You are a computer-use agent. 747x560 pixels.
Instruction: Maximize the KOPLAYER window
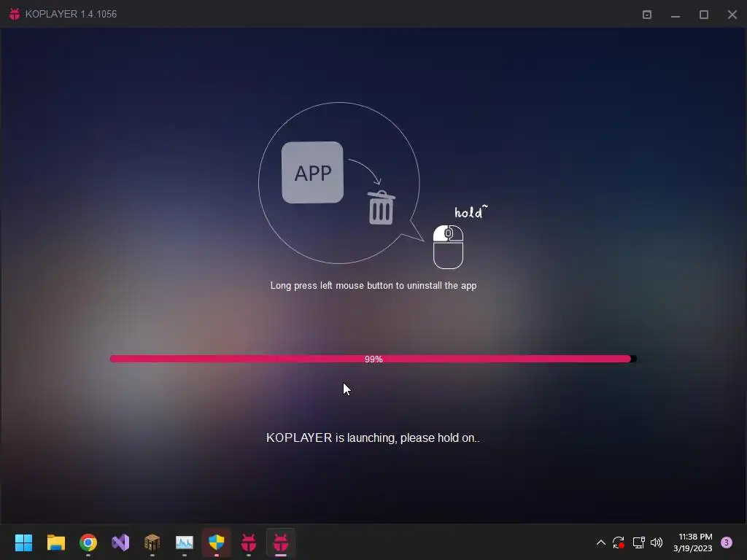point(704,15)
